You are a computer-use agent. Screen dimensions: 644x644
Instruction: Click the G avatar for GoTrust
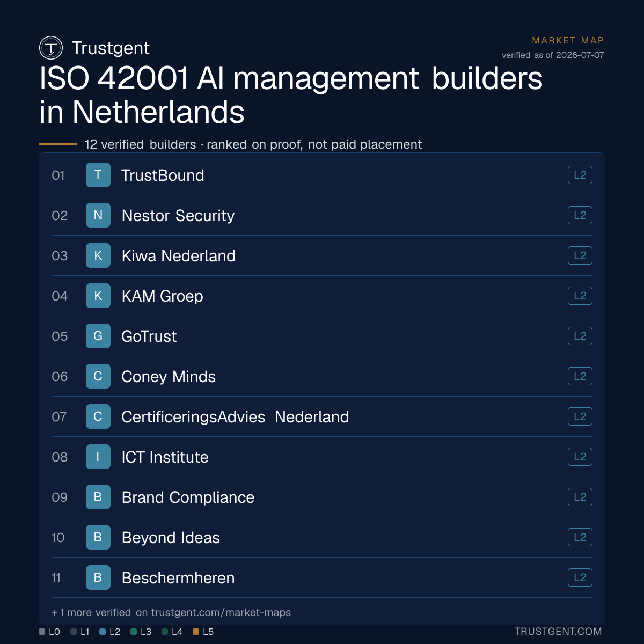pyautogui.click(x=98, y=336)
